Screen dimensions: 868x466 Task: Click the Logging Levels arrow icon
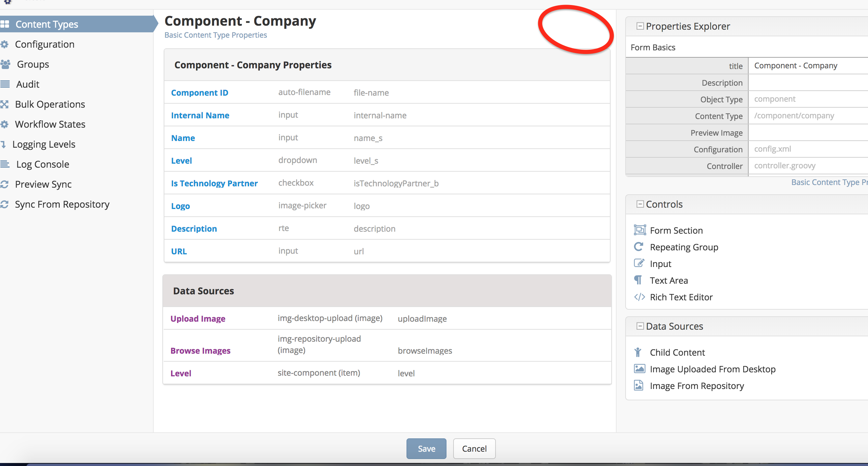[3, 144]
